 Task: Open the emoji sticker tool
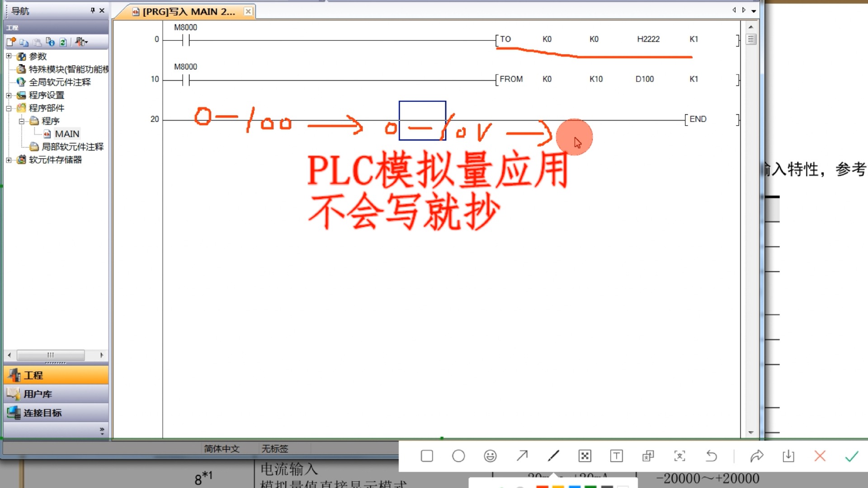click(x=490, y=456)
